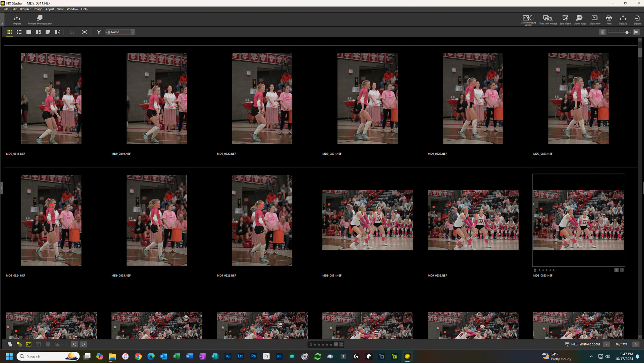Open the Edit menu
This screenshot has height=363, width=644.
tap(14, 9)
